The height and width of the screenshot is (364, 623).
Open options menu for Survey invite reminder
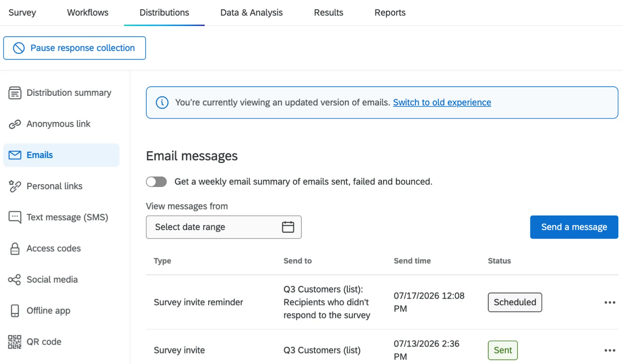pos(610,302)
